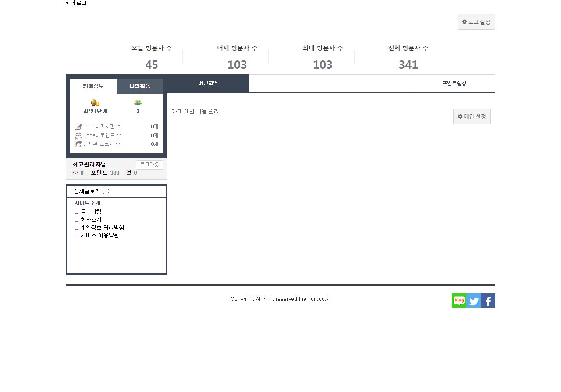Click the Today 게시판 수 label
The width and height of the screenshot is (561, 392).
[x=102, y=127]
